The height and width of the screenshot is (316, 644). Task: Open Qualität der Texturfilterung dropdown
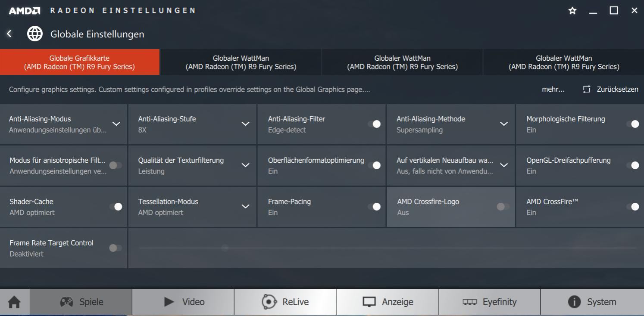click(x=245, y=165)
